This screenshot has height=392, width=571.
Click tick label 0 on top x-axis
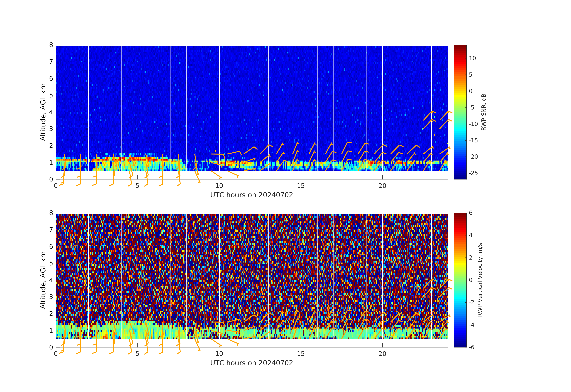[x=56, y=186]
